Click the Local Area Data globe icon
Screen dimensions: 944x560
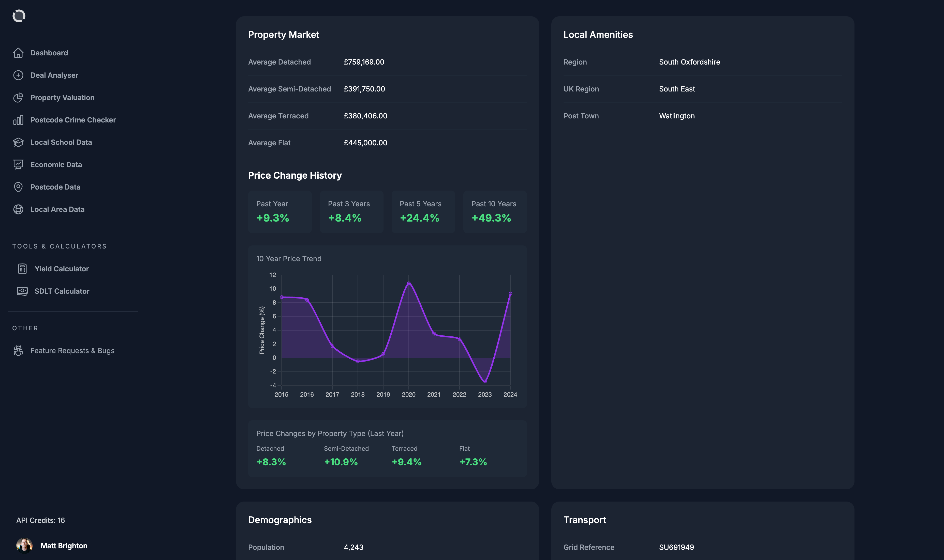[18, 209]
